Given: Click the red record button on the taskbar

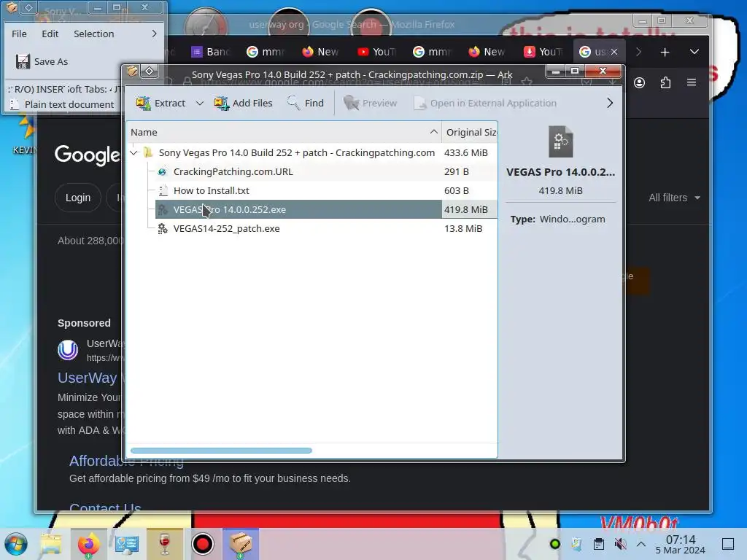Looking at the screenshot, I should [x=203, y=544].
